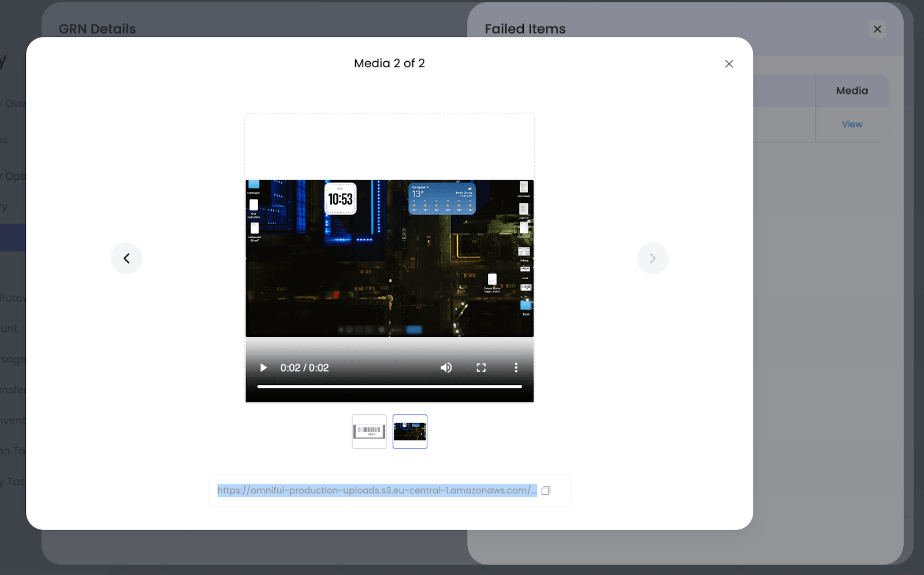Screen dimensions: 924x575
Task: Enter fullscreen mode for the video
Action: tap(481, 368)
